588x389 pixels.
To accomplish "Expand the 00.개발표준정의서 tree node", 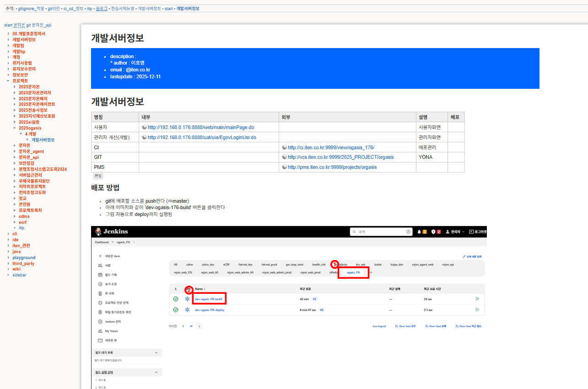I will [8, 34].
